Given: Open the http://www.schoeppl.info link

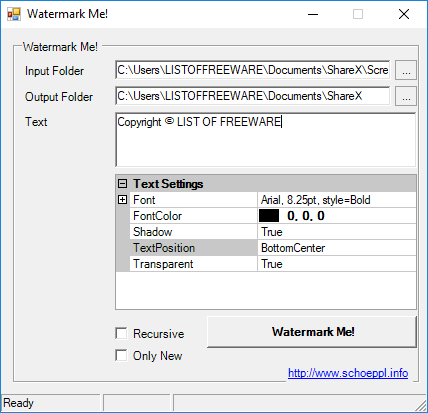Looking at the screenshot, I should [x=348, y=373].
